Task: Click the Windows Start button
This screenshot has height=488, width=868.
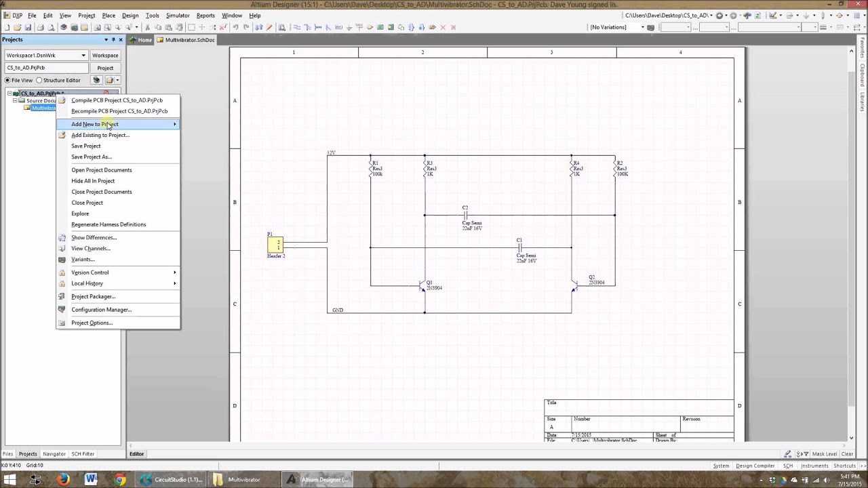Action: [9, 479]
